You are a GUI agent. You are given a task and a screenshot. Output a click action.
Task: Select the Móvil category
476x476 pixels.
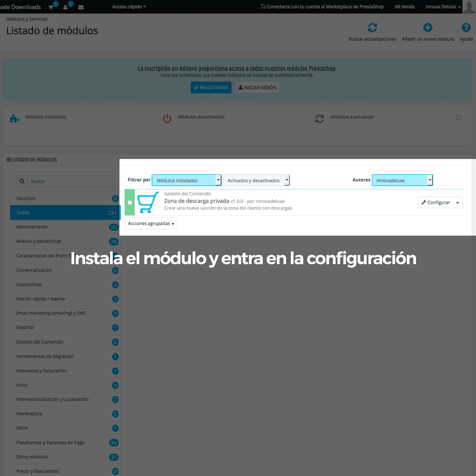click(x=65, y=428)
